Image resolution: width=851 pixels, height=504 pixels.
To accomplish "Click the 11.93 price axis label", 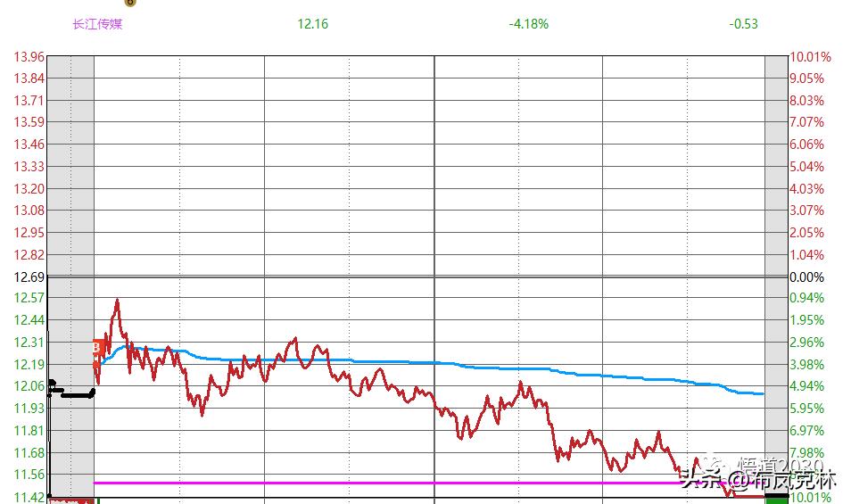I will (29, 408).
